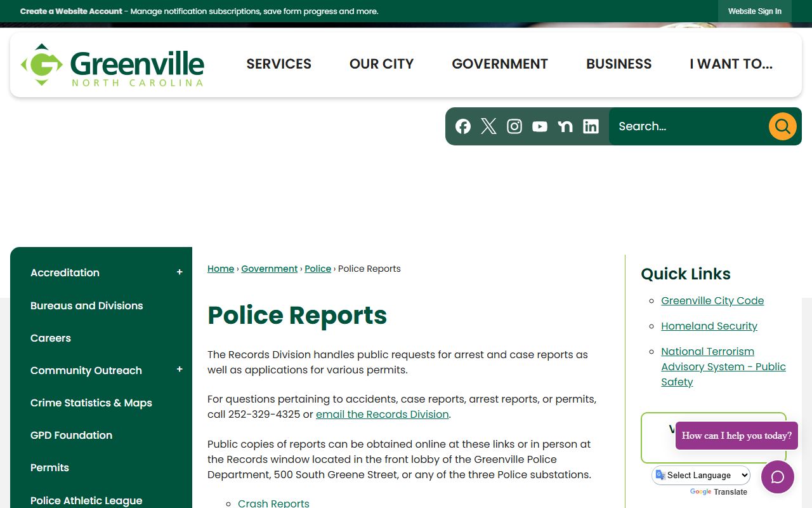
Task: Select Community Outreach in the sidebar
Action: pyautogui.click(x=86, y=370)
